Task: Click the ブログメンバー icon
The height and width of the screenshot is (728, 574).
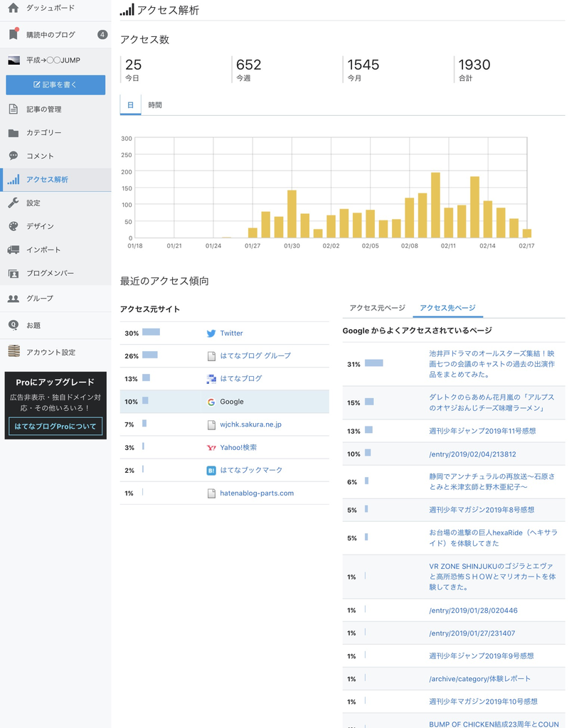Action: click(14, 274)
